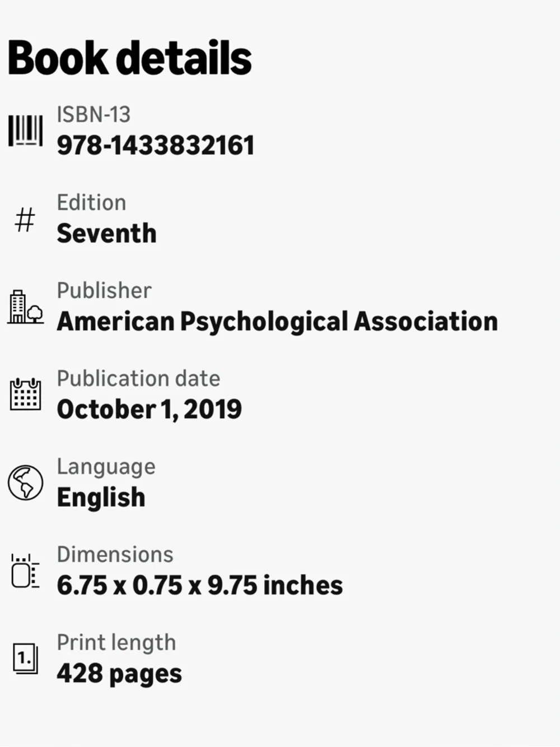
Task: Click the Edition label
Action: (x=91, y=203)
